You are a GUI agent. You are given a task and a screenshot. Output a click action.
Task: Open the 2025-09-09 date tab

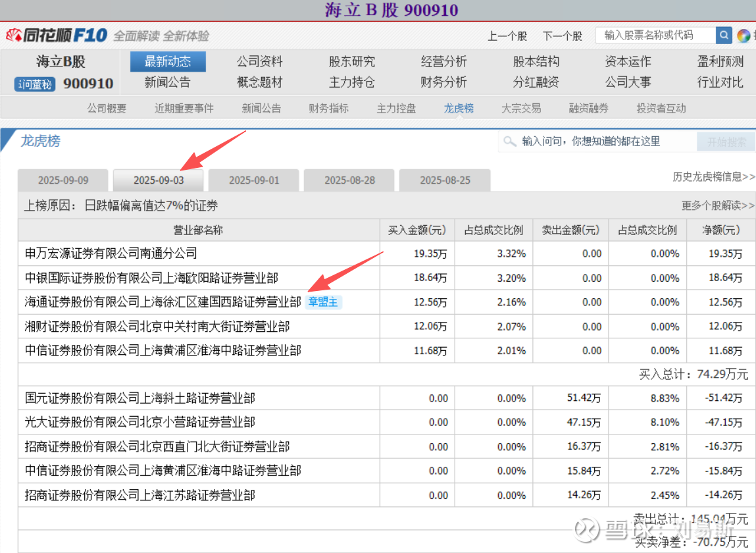pyautogui.click(x=63, y=180)
